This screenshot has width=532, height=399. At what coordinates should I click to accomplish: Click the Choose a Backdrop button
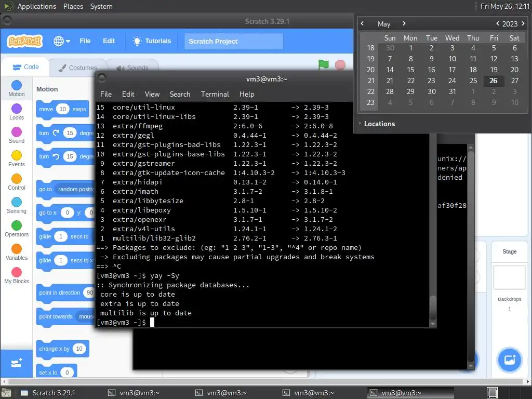tap(509, 360)
